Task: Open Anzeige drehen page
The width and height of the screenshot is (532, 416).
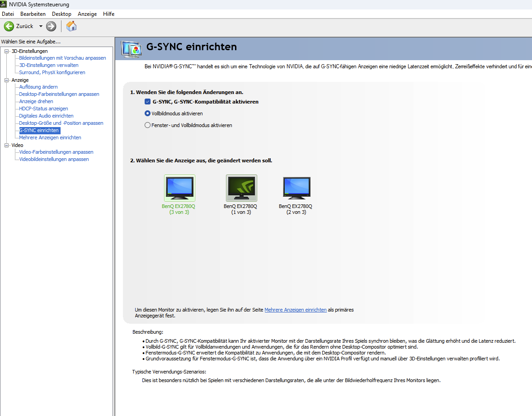Action: point(36,101)
